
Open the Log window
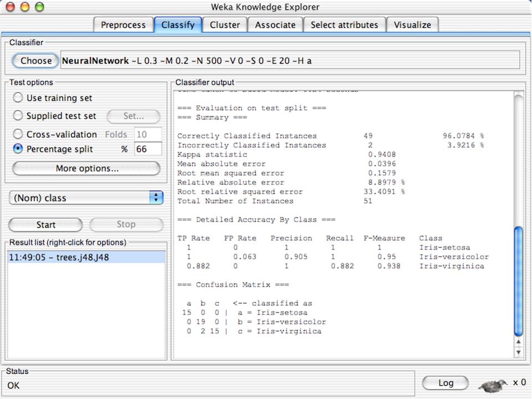pos(446,383)
